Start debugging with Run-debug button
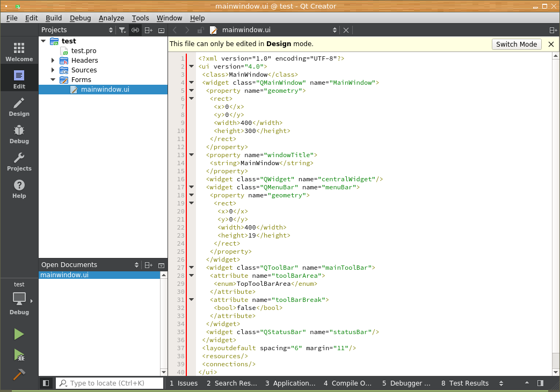 click(x=19, y=355)
